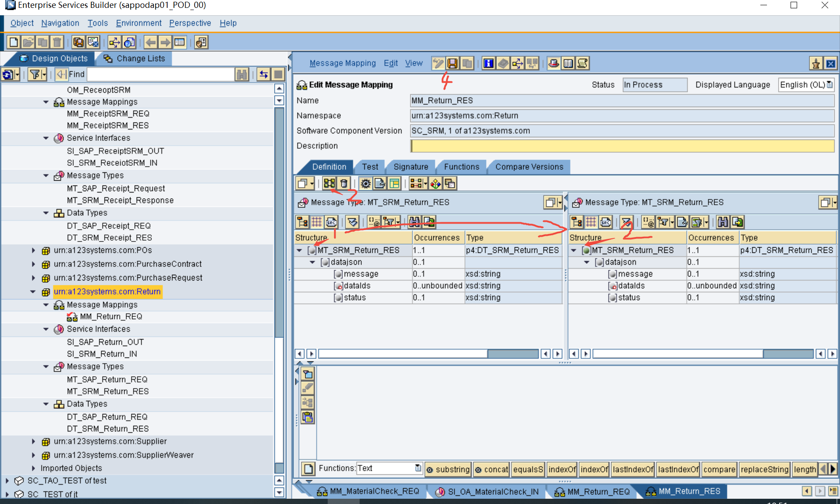840x504 pixels.
Task: Click the length function button
Action: pos(805,469)
